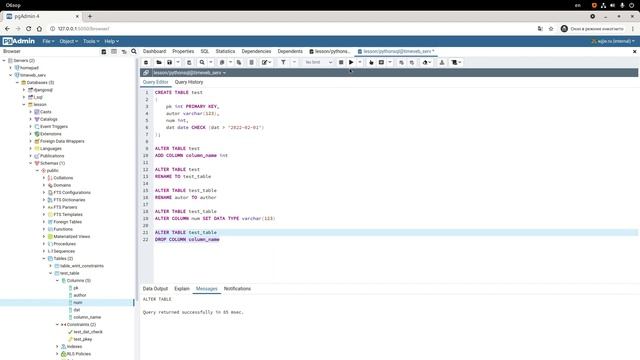Switch to the Dependencies tab

pyautogui.click(x=256, y=51)
